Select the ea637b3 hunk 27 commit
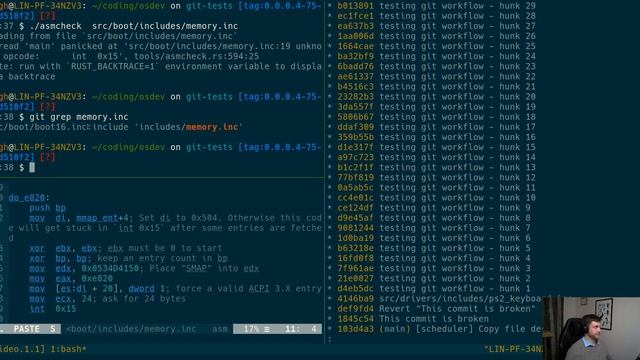Screen dimensions: 640x360 coord(436,26)
